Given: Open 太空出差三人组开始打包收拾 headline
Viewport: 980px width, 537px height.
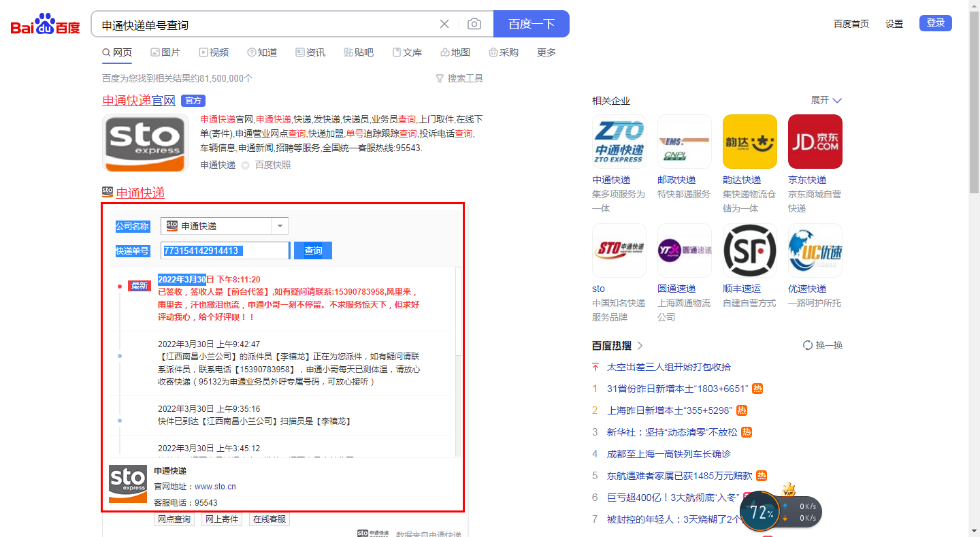Looking at the screenshot, I should (x=669, y=367).
